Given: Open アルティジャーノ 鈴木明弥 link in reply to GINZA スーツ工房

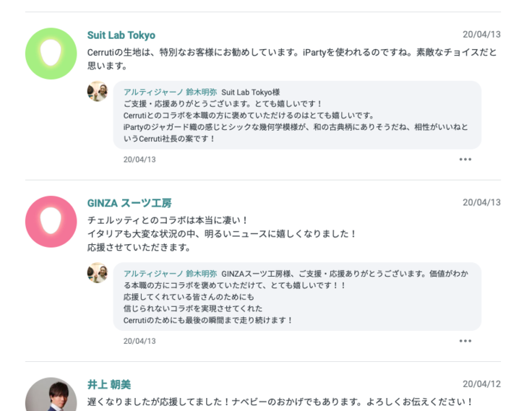Looking at the screenshot, I should tap(170, 274).
